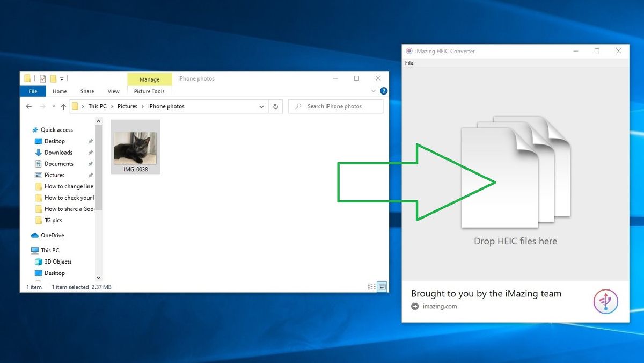Switch to the View ribbon tab
The image size is (644, 363).
tap(113, 91)
